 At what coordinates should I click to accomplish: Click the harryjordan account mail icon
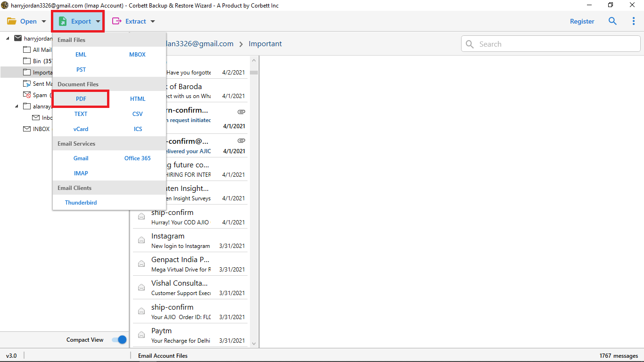(18, 38)
